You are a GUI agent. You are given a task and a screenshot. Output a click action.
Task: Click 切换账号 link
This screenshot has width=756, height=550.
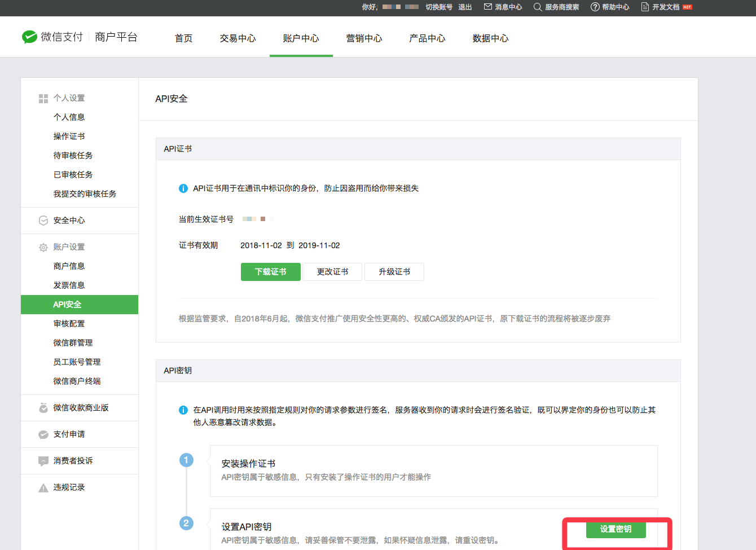coord(439,7)
